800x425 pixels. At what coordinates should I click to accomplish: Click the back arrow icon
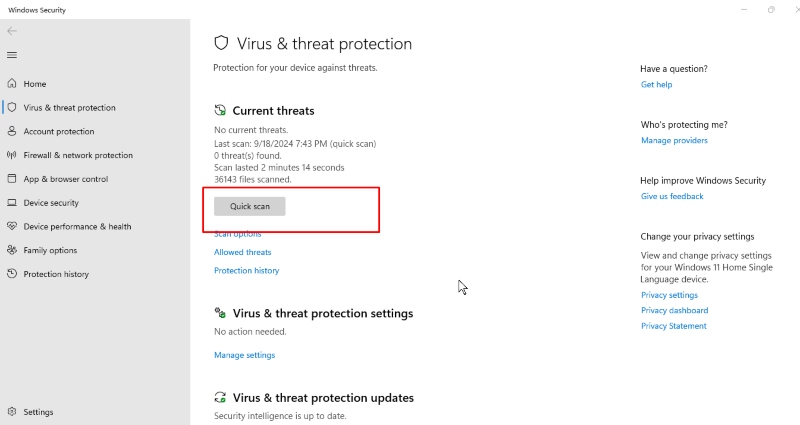pos(12,31)
